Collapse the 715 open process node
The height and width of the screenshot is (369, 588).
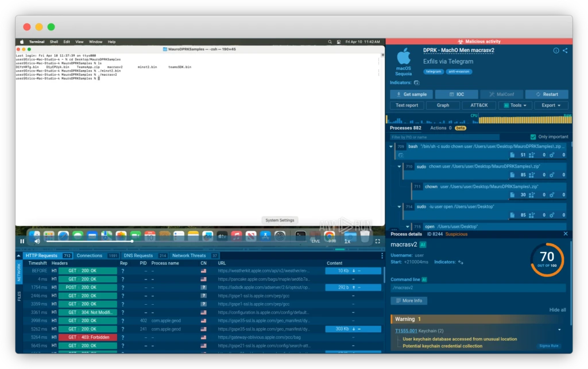tap(408, 227)
